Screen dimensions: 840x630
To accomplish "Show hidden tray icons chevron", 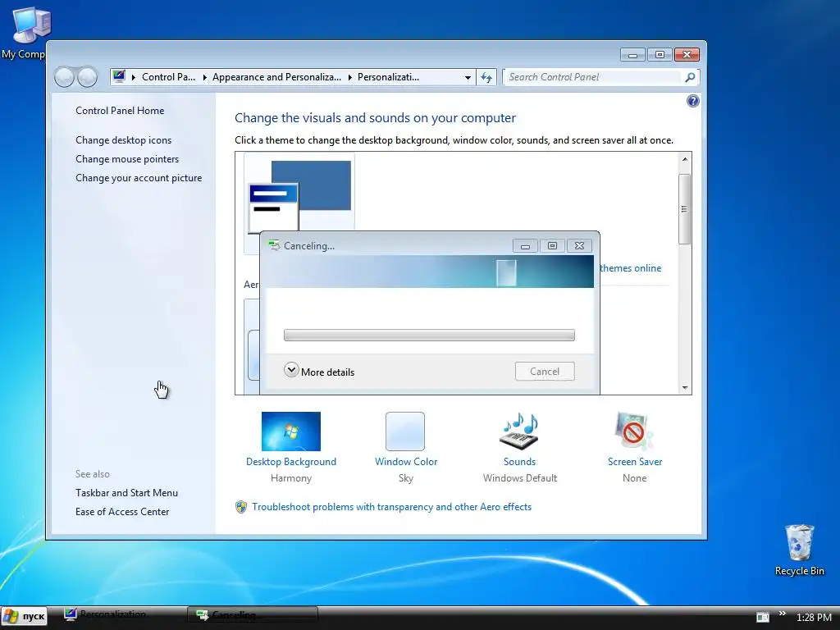I will (782, 614).
